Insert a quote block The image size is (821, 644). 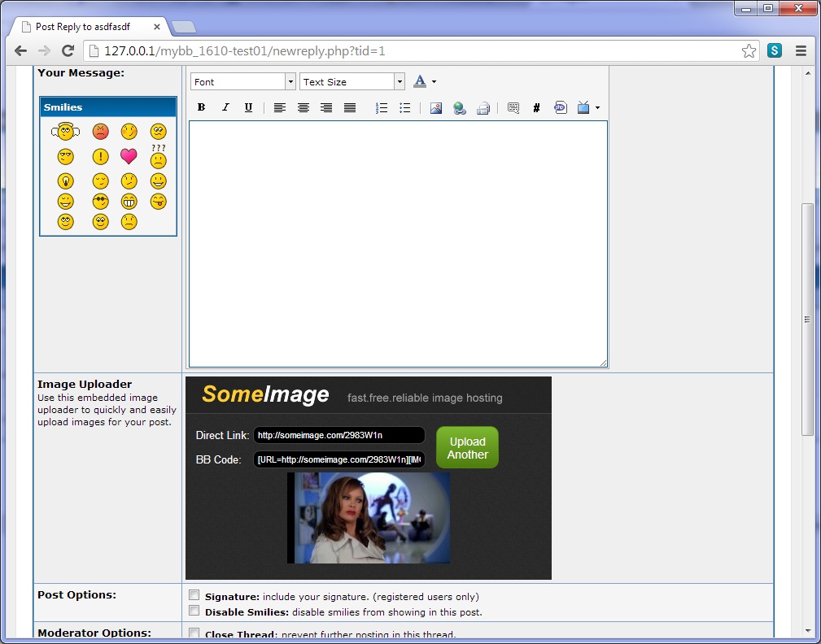click(x=513, y=107)
